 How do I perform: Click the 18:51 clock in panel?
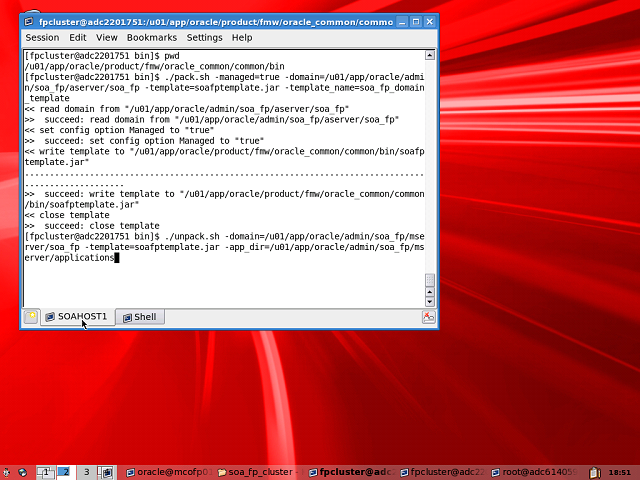[x=619, y=472]
